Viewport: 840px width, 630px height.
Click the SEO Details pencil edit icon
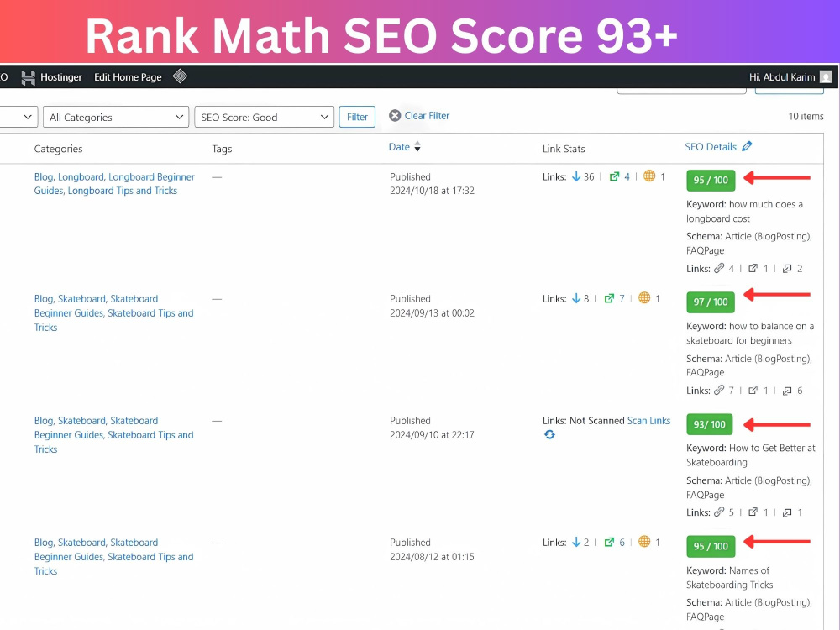point(747,146)
